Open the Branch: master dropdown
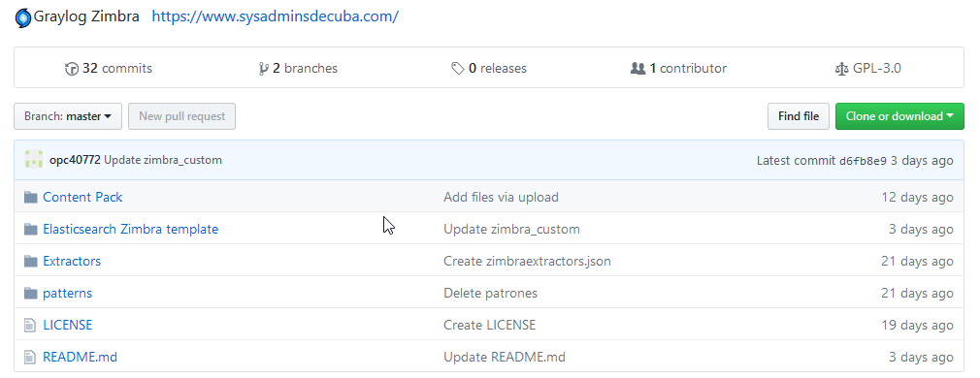980x378 pixels. [x=68, y=116]
